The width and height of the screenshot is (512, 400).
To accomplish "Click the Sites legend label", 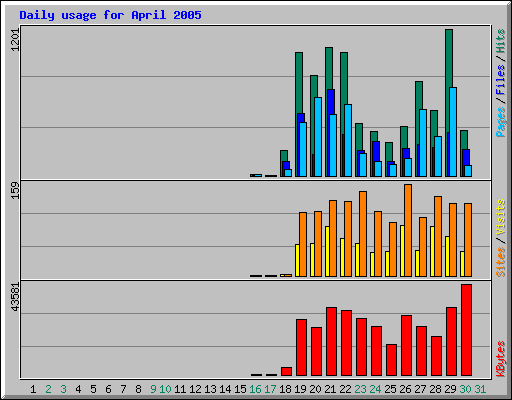I will tap(500, 262).
